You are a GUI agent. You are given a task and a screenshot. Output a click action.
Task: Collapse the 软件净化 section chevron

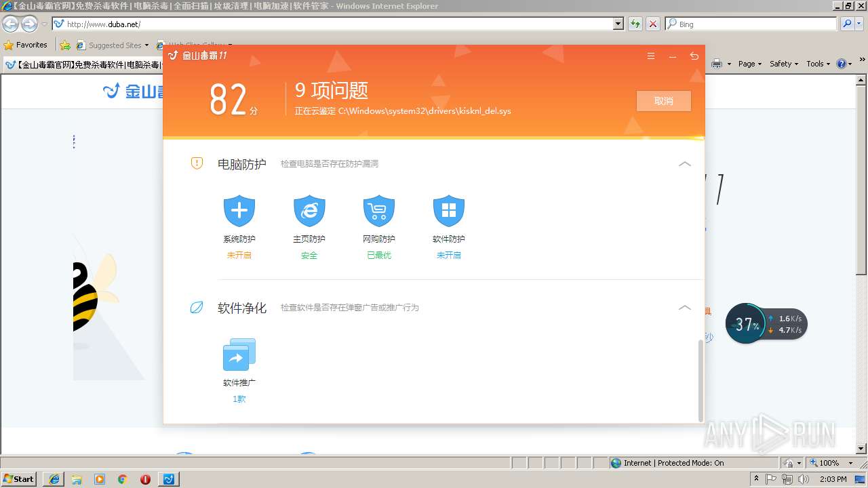pos(685,308)
